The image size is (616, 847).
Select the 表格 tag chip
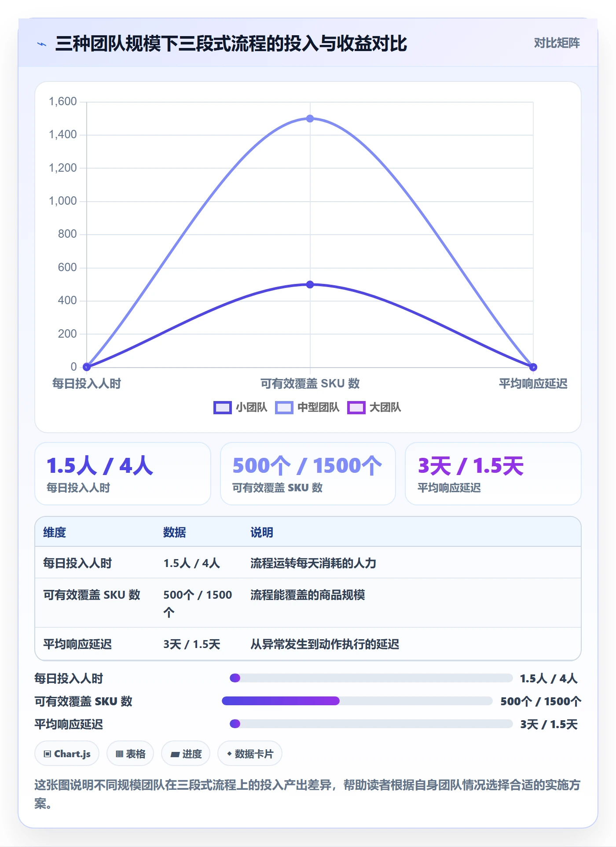pos(130,754)
